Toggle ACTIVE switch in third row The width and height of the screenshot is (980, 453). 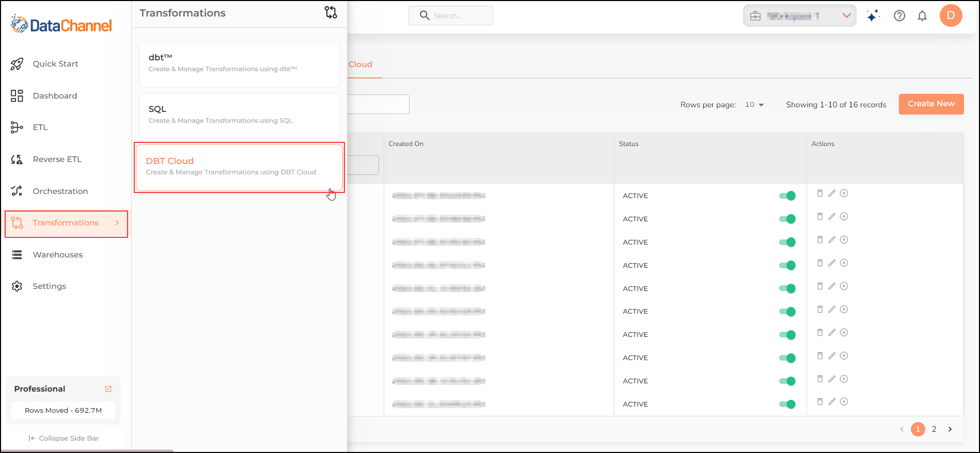click(x=787, y=242)
